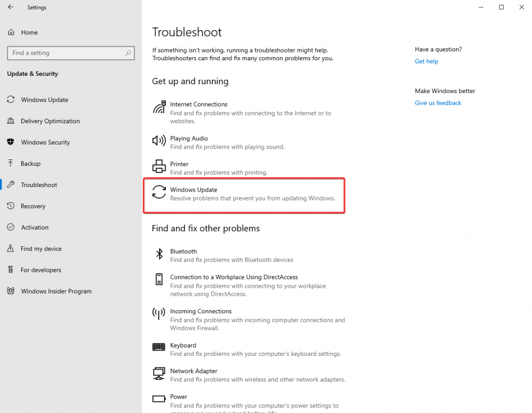Image resolution: width=532 pixels, height=413 pixels.
Task: Click the Find a setting search field
Action: 71,53
